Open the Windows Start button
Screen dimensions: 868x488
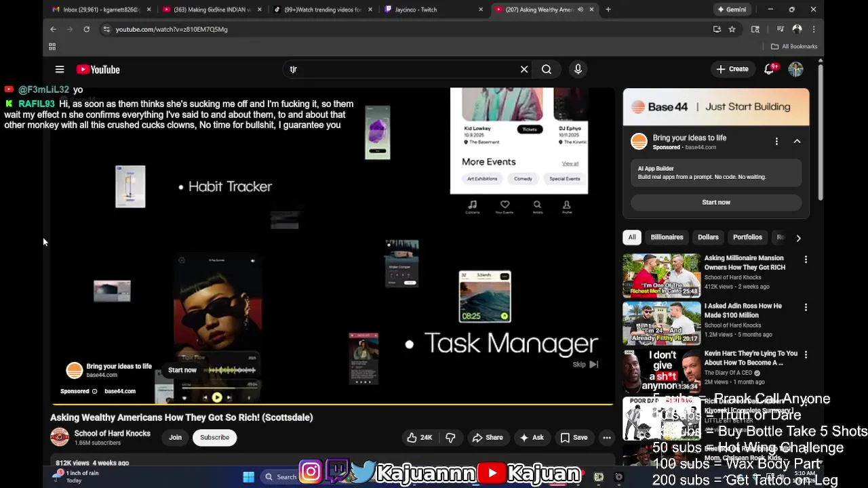248,476
